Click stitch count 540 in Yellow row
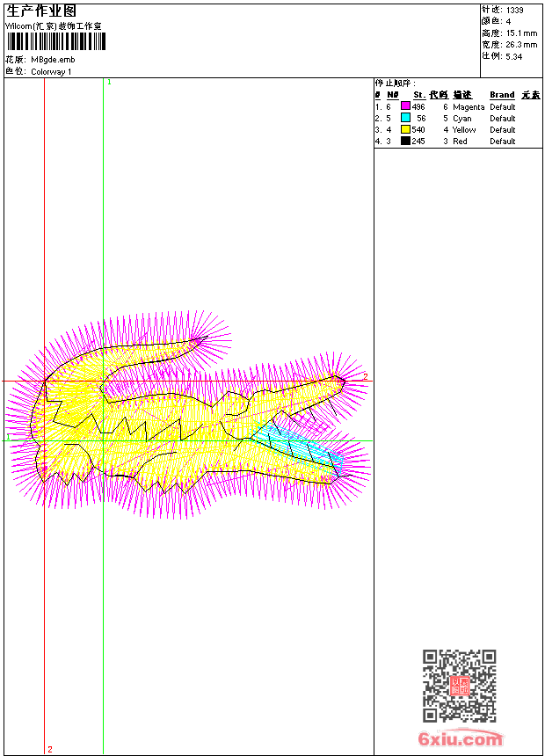Image resolution: width=545 pixels, height=756 pixels. [x=418, y=130]
